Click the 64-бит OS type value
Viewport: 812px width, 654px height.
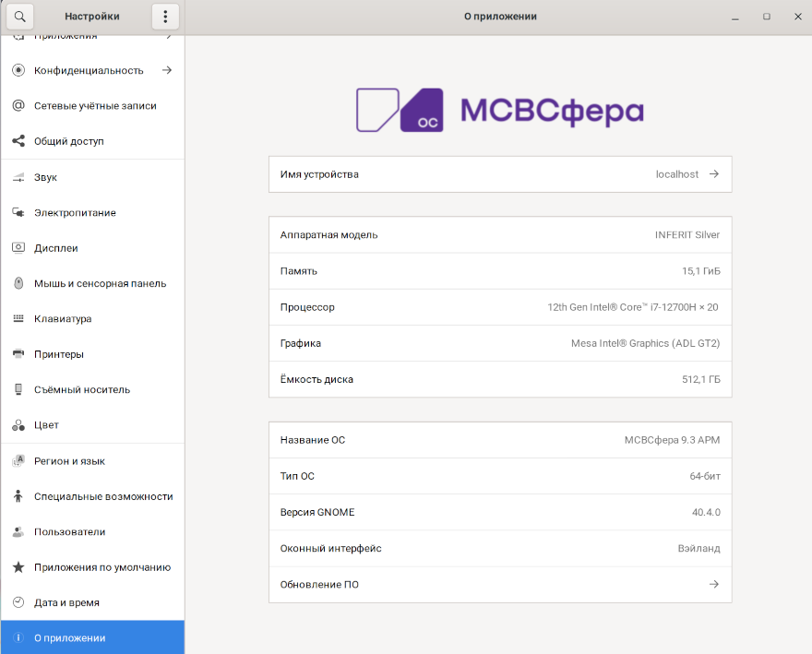705,476
